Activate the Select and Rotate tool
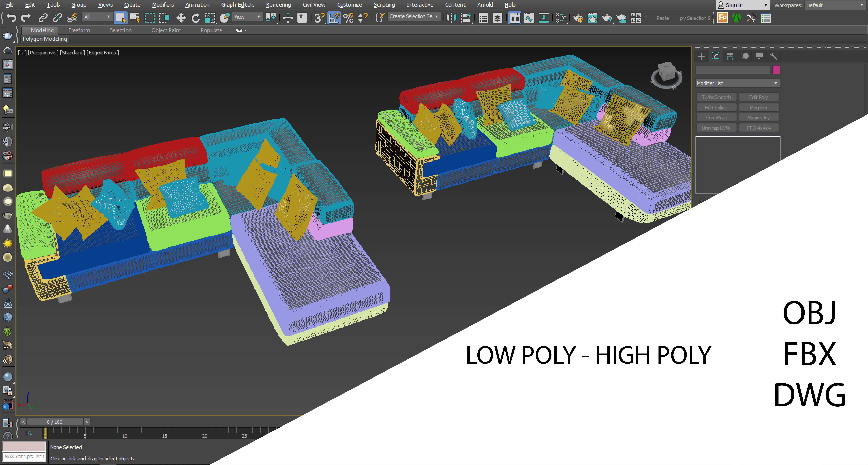Screen dimensions: 868x465 click(196, 18)
